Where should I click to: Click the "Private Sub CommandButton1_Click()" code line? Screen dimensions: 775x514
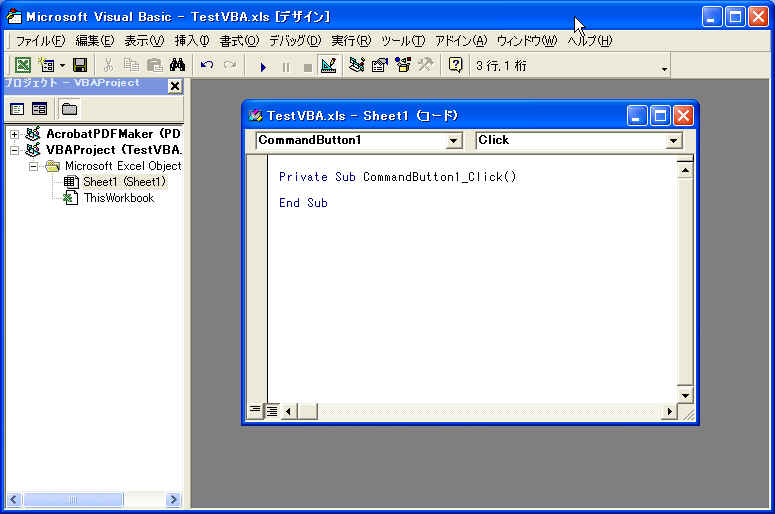click(x=397, y=177)
